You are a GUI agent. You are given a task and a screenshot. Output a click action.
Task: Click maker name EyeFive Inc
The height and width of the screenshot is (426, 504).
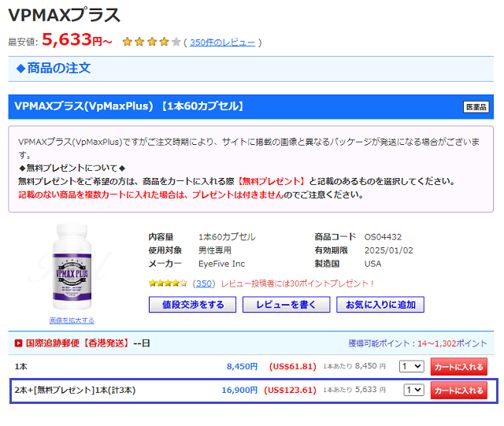(x=221, y=264)
